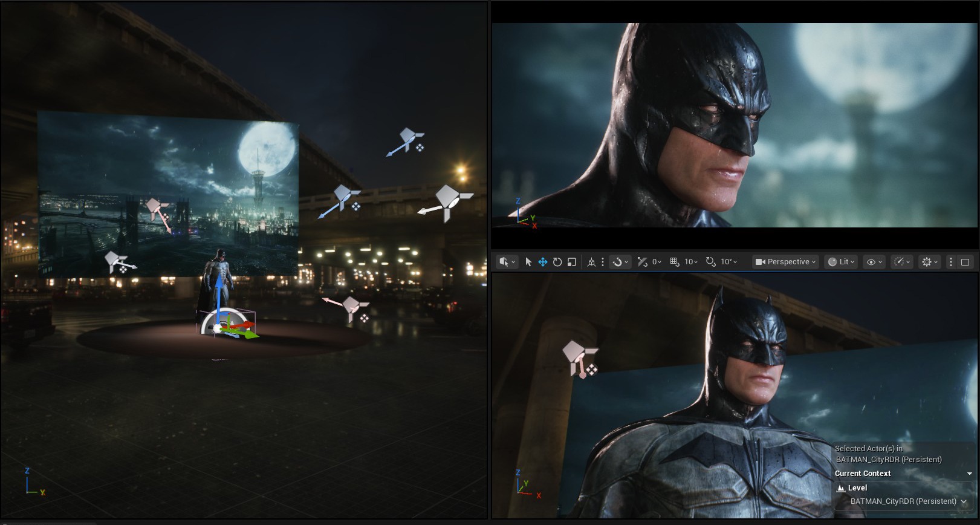Select the pink-arrow spotlight beside the parked cars

pos(352,307)
